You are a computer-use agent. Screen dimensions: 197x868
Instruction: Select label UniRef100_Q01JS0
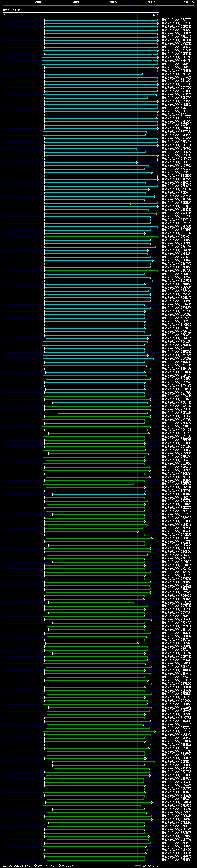click(x=177, y=365)
